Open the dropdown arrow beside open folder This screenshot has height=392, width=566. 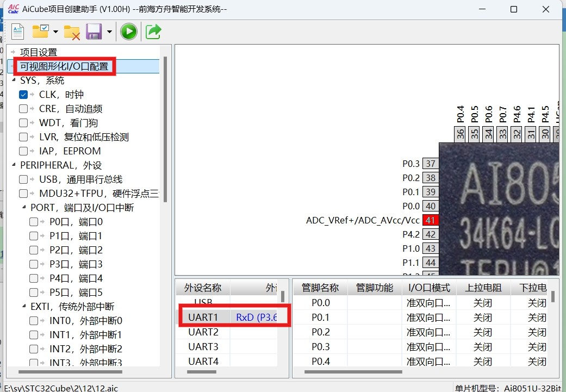click(55, 32)
